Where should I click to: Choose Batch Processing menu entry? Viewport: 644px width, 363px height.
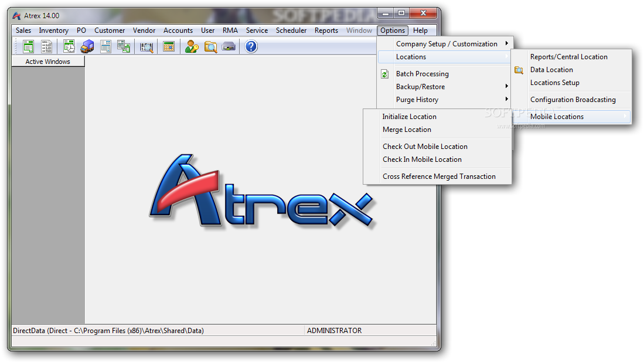tap(445, 74)
